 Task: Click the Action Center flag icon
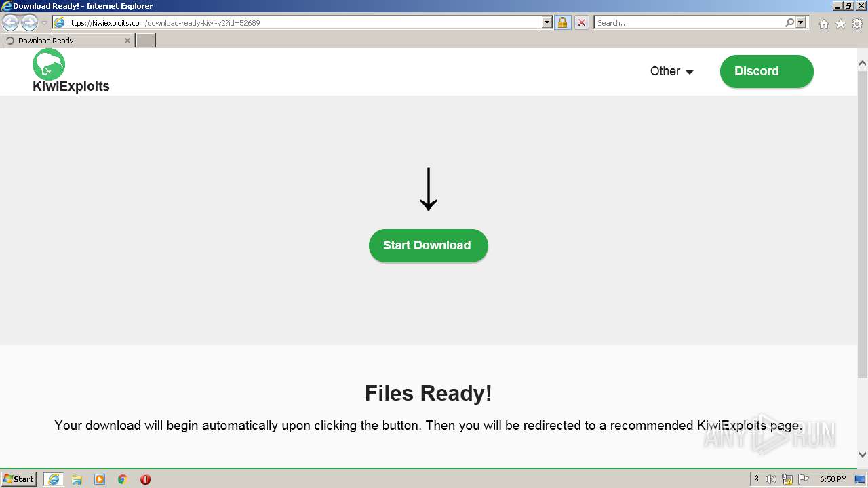click(804, 479)
